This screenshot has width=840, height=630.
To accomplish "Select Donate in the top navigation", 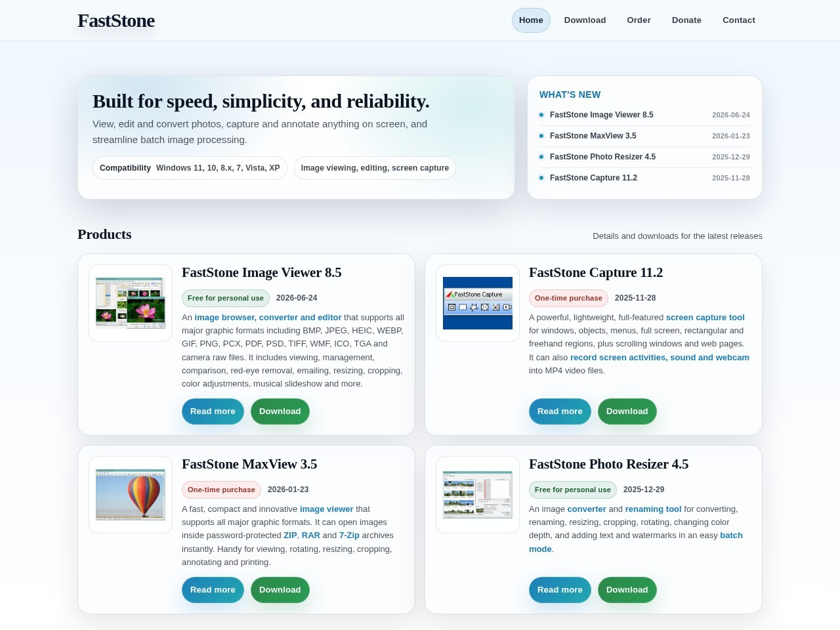I will [686, 20].
